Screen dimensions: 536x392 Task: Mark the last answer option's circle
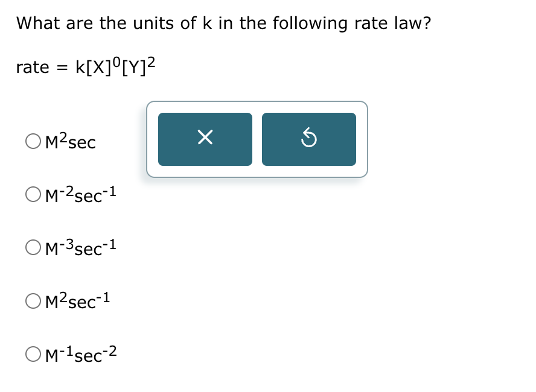(32, 353)
